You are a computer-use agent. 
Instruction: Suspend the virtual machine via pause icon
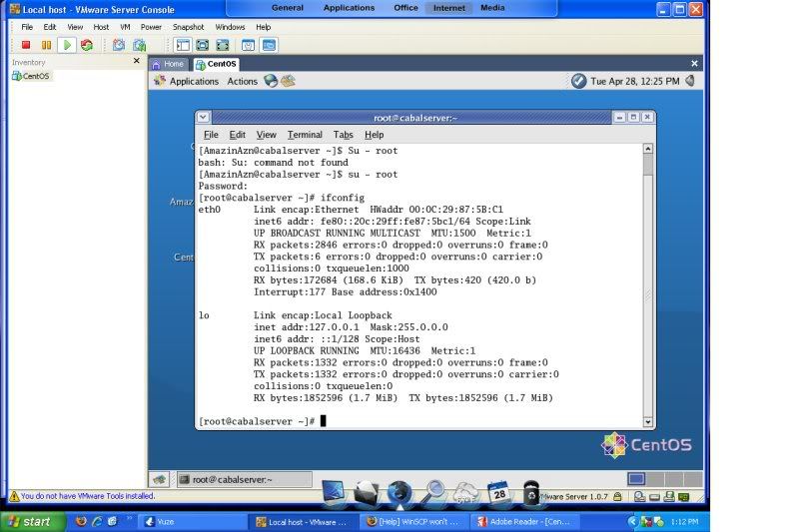click(46, 45)
